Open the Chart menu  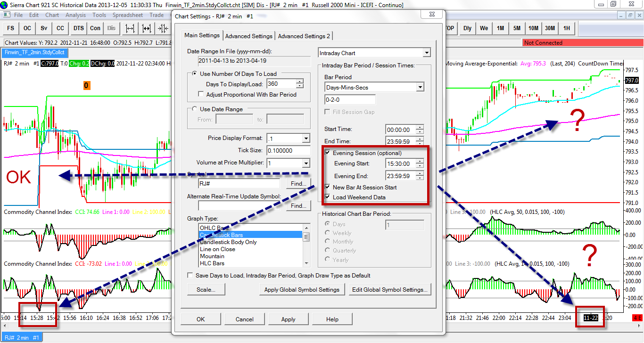pos(52,15)
